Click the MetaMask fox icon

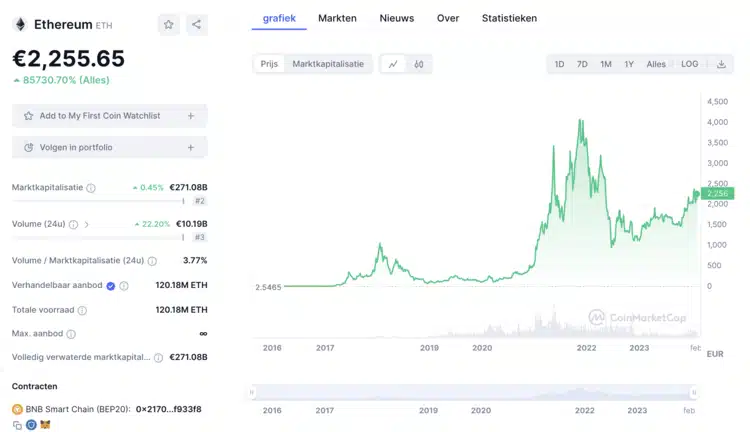pos(45,425)
